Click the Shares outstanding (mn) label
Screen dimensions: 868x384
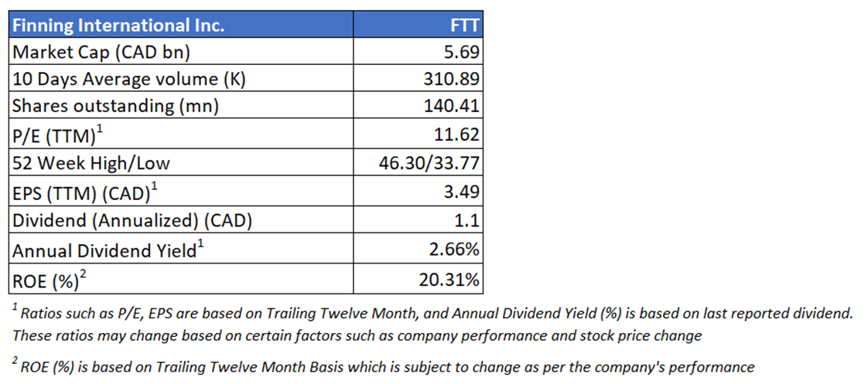pyautogui.click(x=115, y=106)
